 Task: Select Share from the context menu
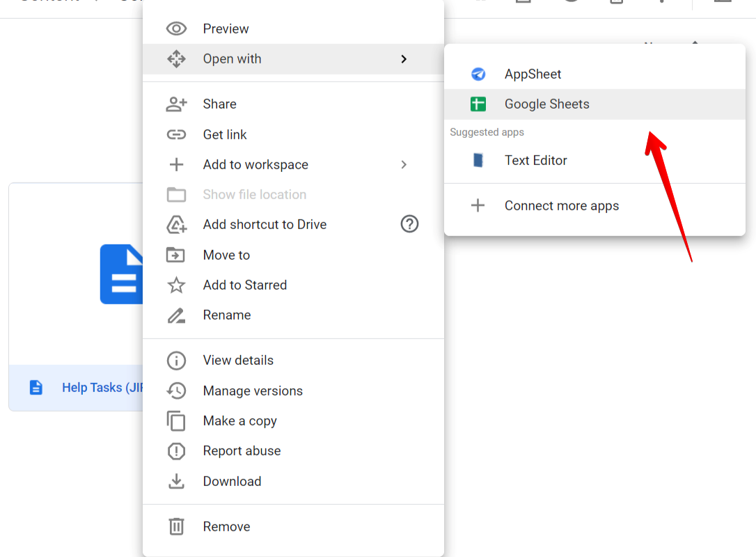pyautogui.click(x=219, y=104)
